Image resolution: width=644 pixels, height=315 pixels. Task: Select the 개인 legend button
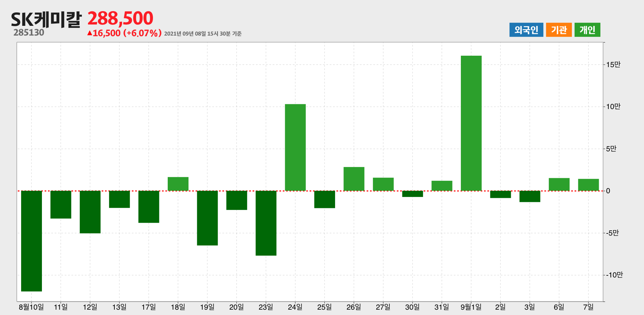pyautogui.click(x=587, y=30)
